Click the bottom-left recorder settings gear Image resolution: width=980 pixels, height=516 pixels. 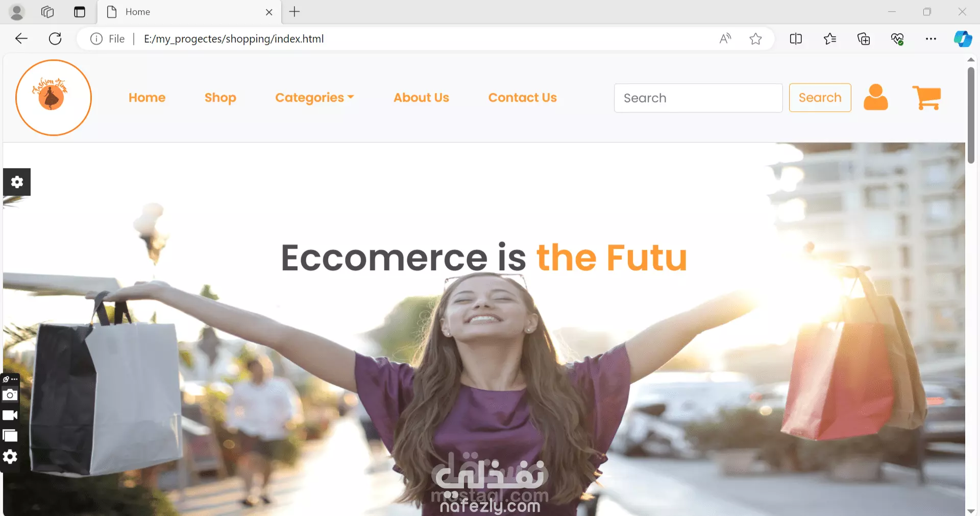10,457
